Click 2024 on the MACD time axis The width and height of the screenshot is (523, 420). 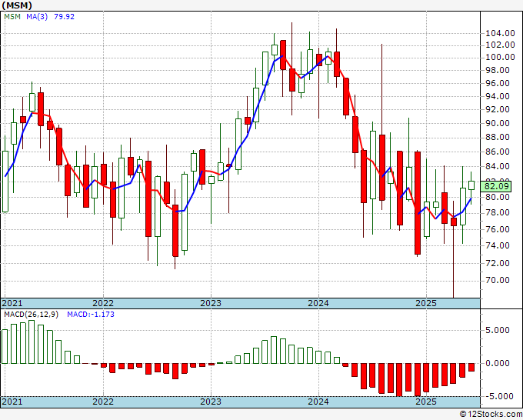[318, 402]
